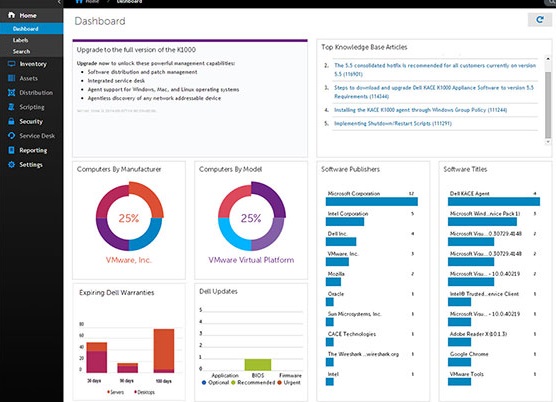This screenshot has width=556, height=402.
Task: Click the Home breadcrumb in top bar
Action: pyautogui.click(x=87, y=2)
